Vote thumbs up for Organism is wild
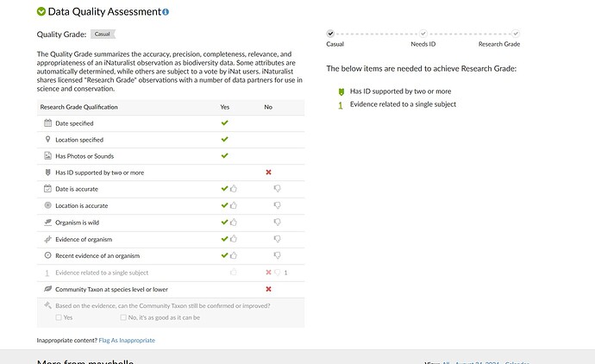The image size is (595, 364). 234,222
